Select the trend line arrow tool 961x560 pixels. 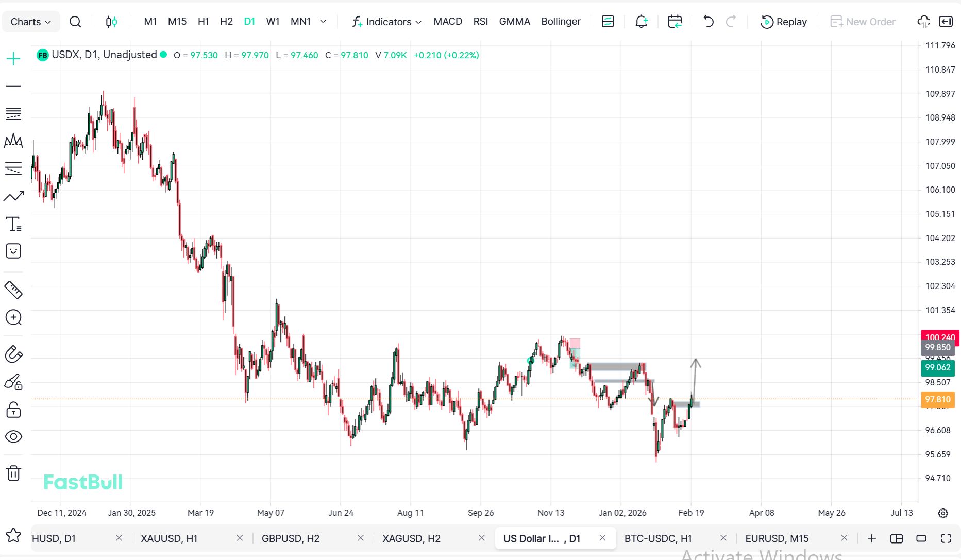13,196
